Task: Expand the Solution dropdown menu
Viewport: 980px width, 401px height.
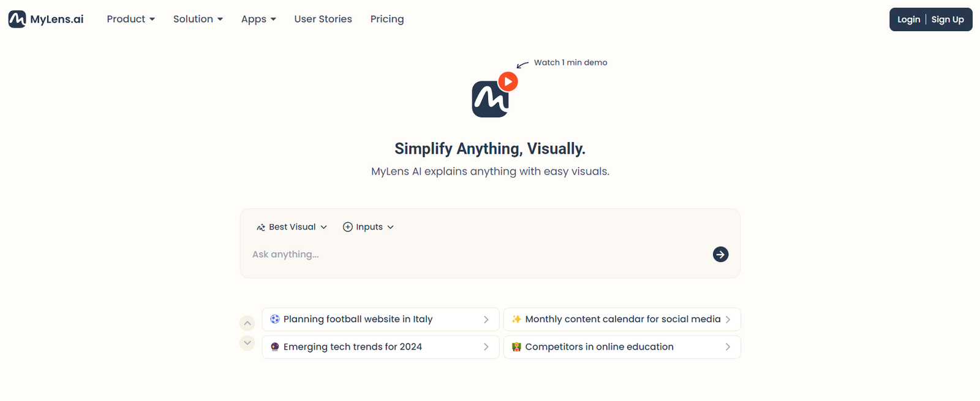Action: coord(197,19)
